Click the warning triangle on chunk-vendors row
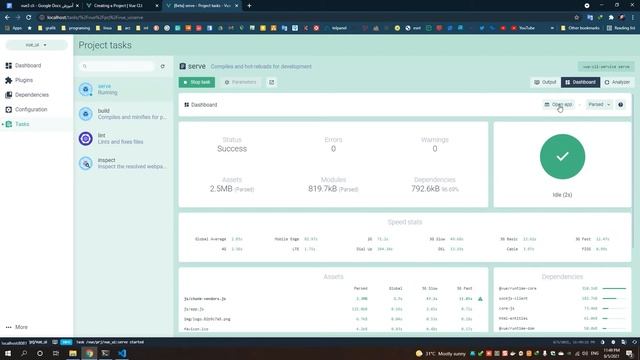 (480, 299)
